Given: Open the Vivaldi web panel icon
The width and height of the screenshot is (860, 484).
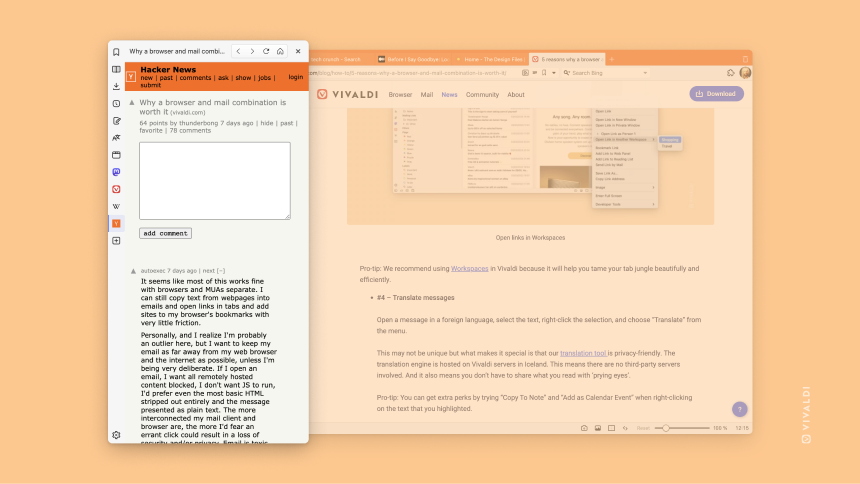Looking at the screenshot, I should coord(116,189).
